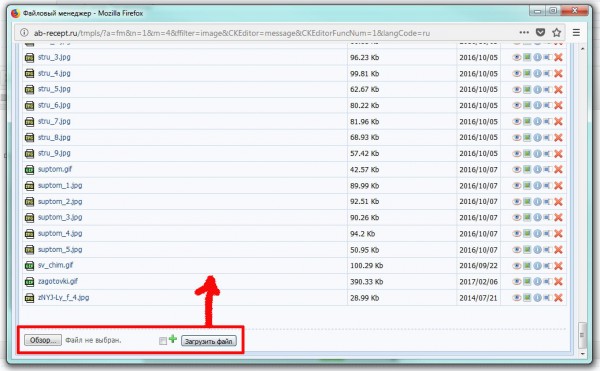Show file info for sv_chim.gif
The height and width of the screenshot is (371, 600).
[537, 265]
